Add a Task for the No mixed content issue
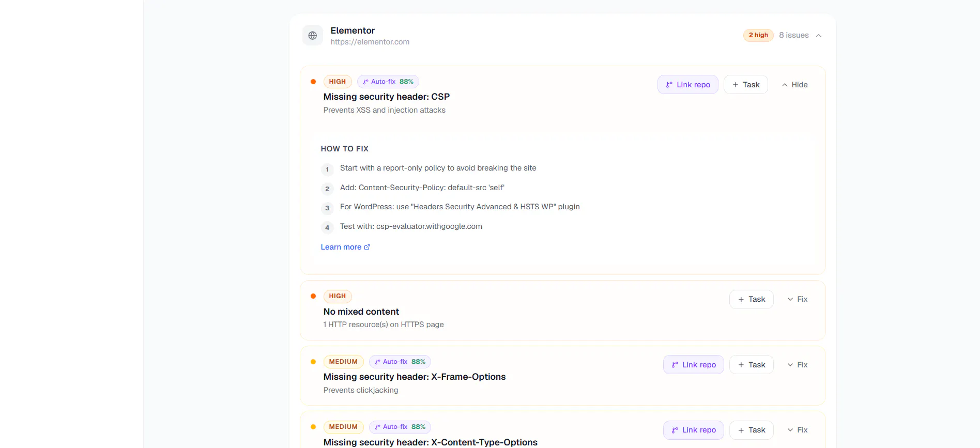Image resolution: width=980 pixels, height=448 pixels. pyautogui.click(x=752, y=299)
